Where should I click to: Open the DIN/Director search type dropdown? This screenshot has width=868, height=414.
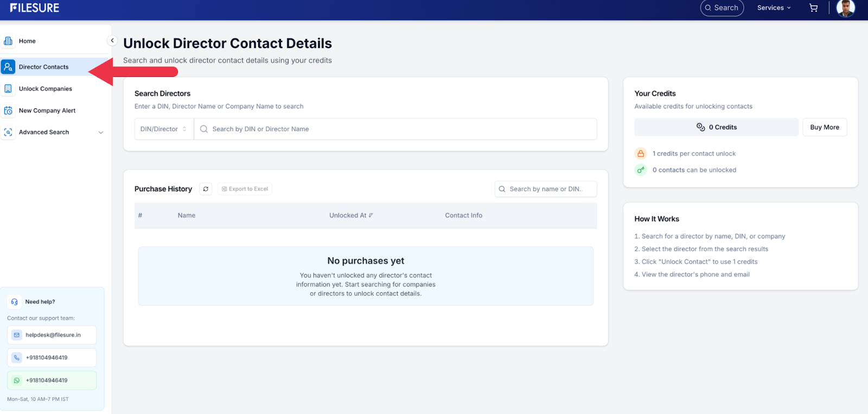click(163, 129)
